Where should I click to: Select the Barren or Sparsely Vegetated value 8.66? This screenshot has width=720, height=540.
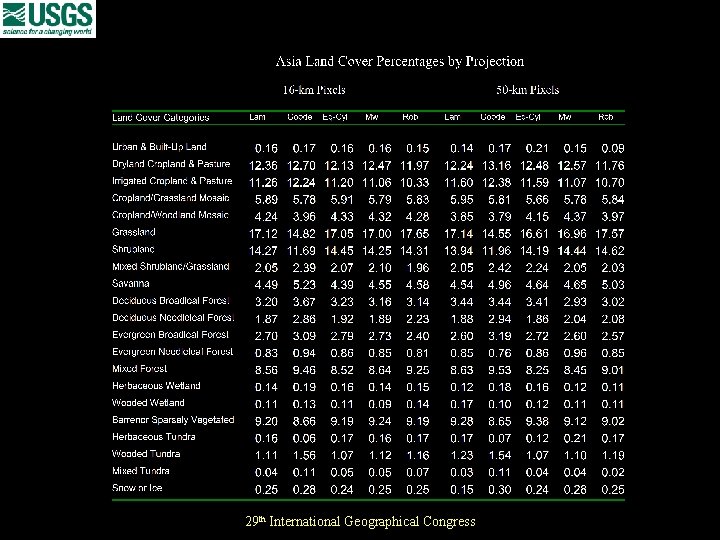(x=304, y=421)
